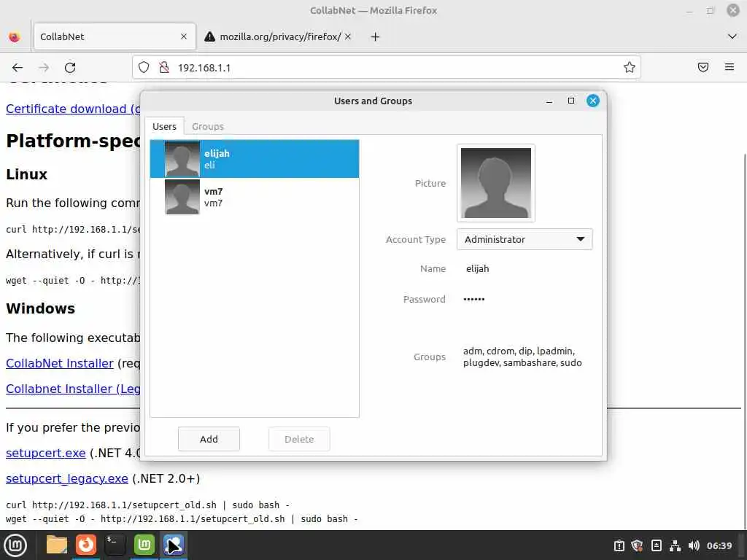Launch Firefox from the panel
747x560 pixels.
click(86, 545)
